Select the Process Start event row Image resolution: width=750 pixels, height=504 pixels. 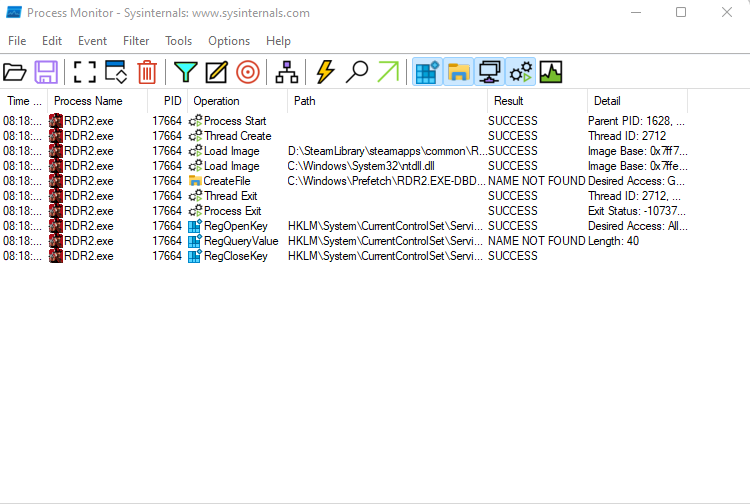(x=344, y=121)
